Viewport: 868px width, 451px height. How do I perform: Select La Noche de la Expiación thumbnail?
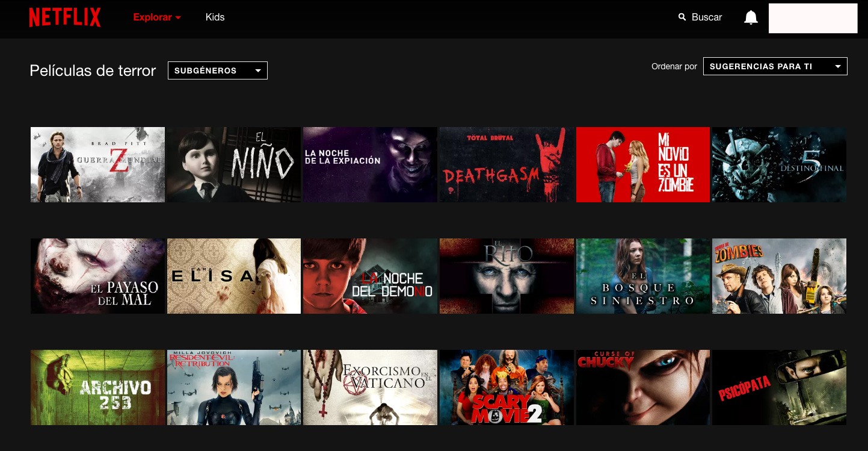370,164
